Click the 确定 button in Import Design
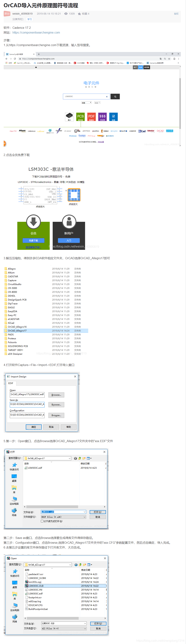186x644 pixels. click(x=34, y=427)
